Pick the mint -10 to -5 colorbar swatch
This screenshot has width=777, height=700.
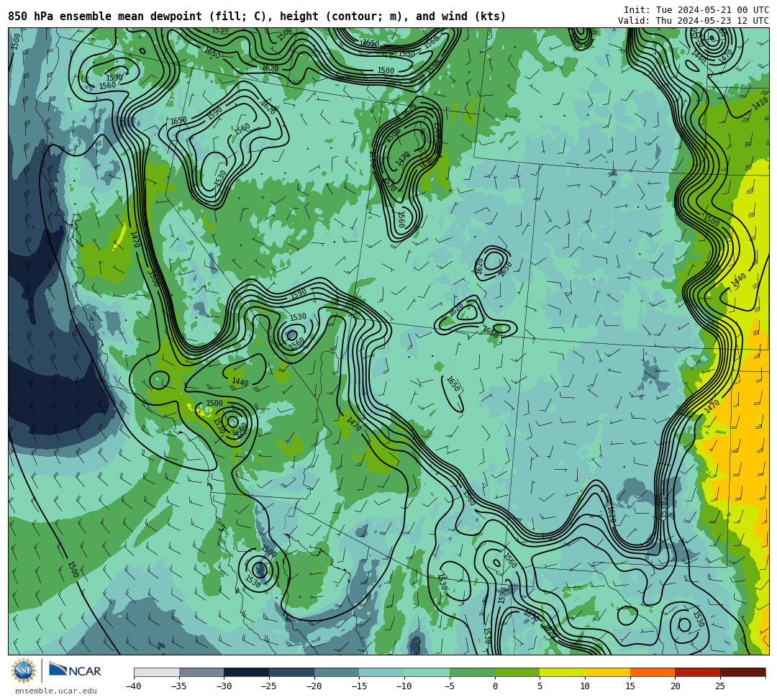tap(427, 672)
